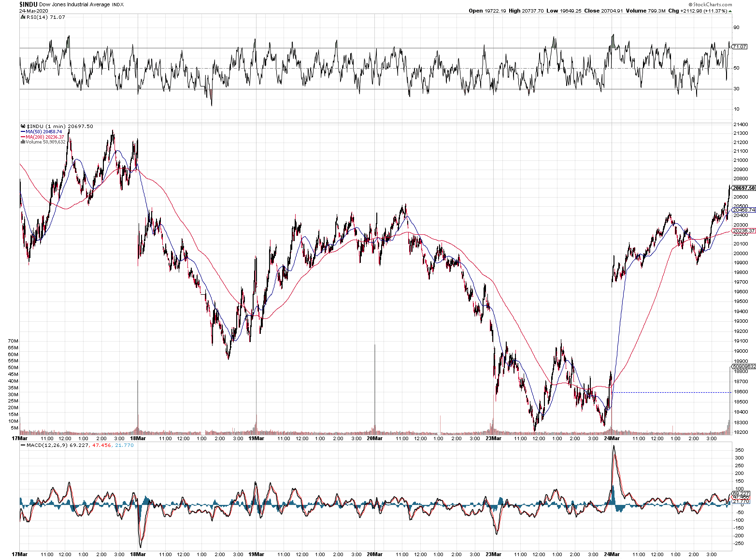Image resolution: width=756 pixels, height=559 pixels.
Task: Click the blue MA(50) color marker
Action: point(23,132)
